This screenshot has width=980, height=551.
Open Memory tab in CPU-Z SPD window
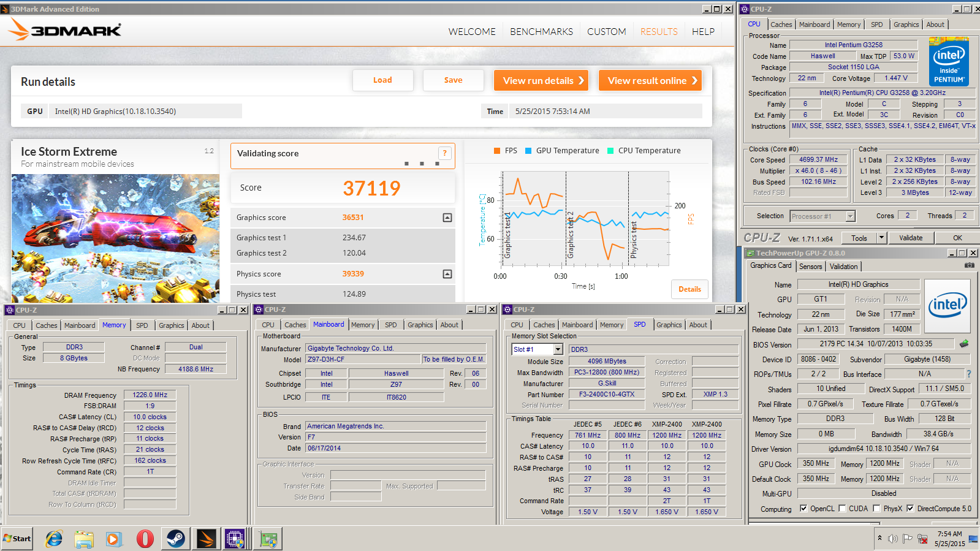[x=612, y=325]
